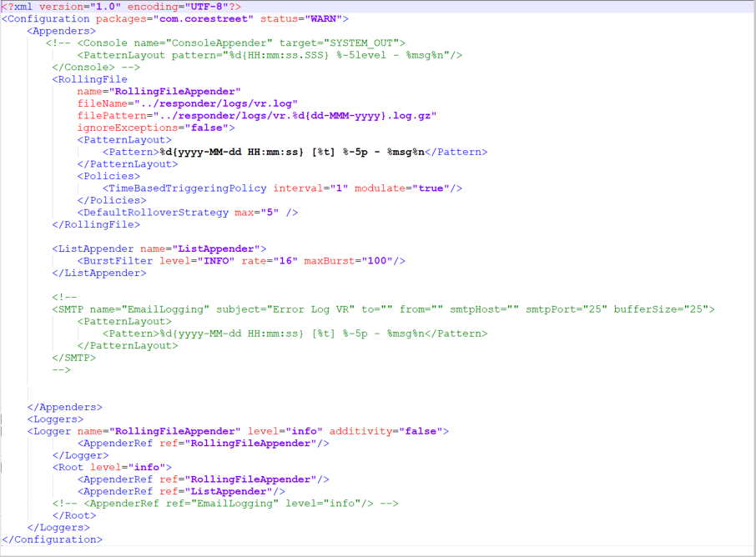The height and width of the screenshot is (557, 756).
Task: Click the interval value "1"
Action: coord(339,188)
